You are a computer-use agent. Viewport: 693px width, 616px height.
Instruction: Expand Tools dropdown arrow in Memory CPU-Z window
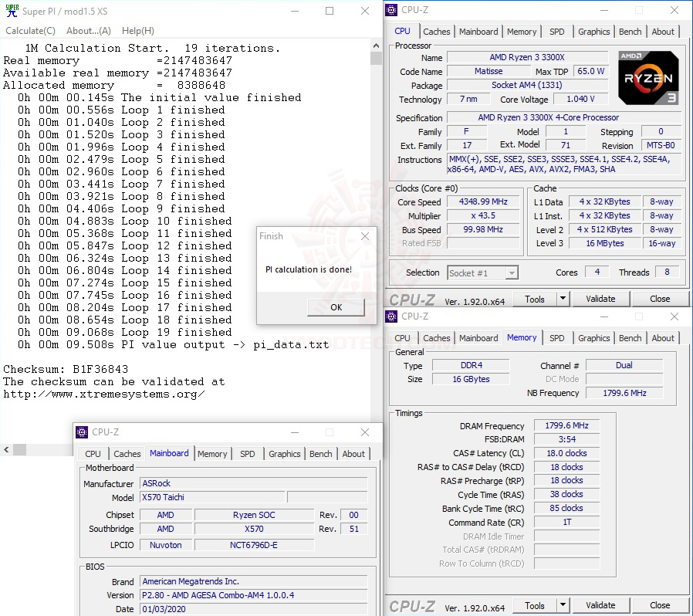click(563, 605)
